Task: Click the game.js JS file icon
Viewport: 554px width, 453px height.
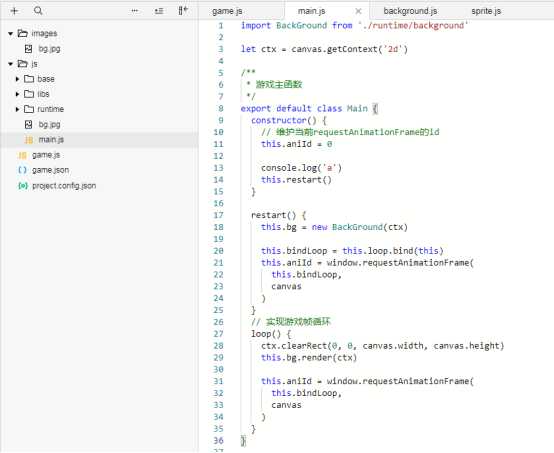Action: click(22, 155)
